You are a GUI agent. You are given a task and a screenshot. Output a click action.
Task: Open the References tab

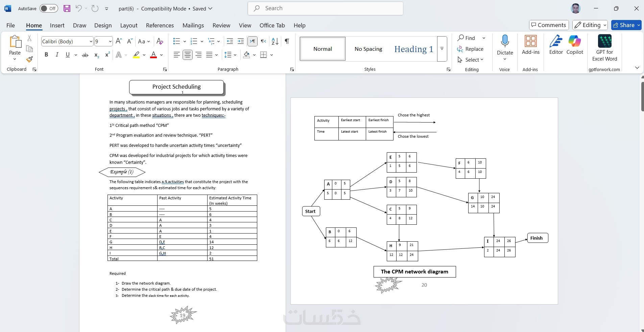[160, 25]
